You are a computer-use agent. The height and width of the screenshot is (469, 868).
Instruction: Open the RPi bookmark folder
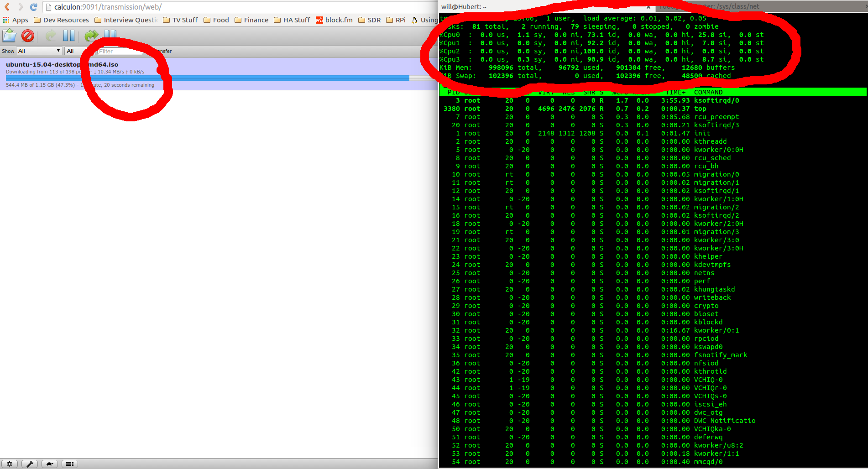[x=396, y=20]
